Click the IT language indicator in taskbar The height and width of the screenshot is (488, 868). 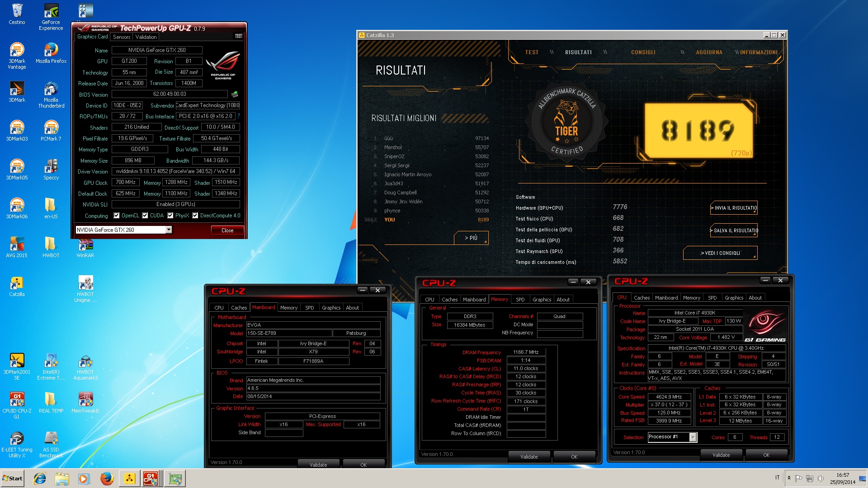(778, 478)
